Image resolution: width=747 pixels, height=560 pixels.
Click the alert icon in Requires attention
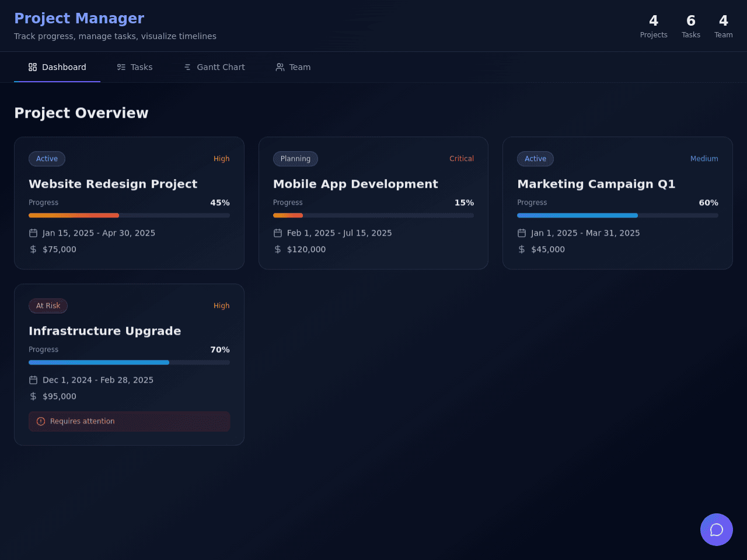[41, 421]
